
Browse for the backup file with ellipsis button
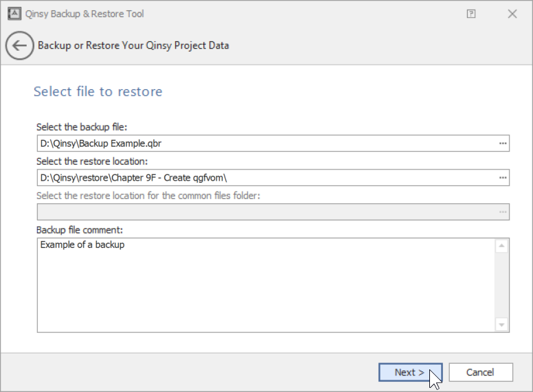tap(503, 143)
